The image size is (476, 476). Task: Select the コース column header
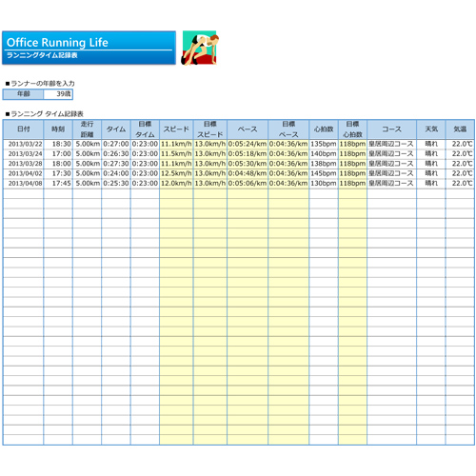[x=391, y=129]
